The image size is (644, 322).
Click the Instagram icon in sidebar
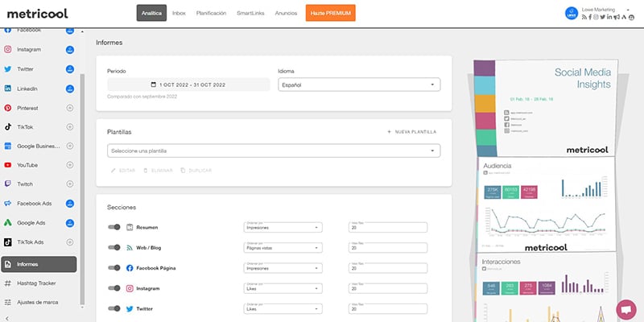coord(8,50)
